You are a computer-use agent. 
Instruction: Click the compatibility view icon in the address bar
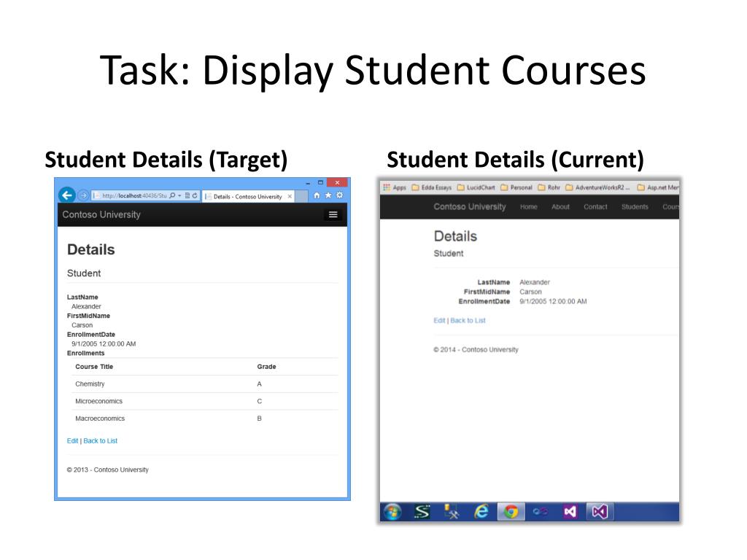[187, 195]
